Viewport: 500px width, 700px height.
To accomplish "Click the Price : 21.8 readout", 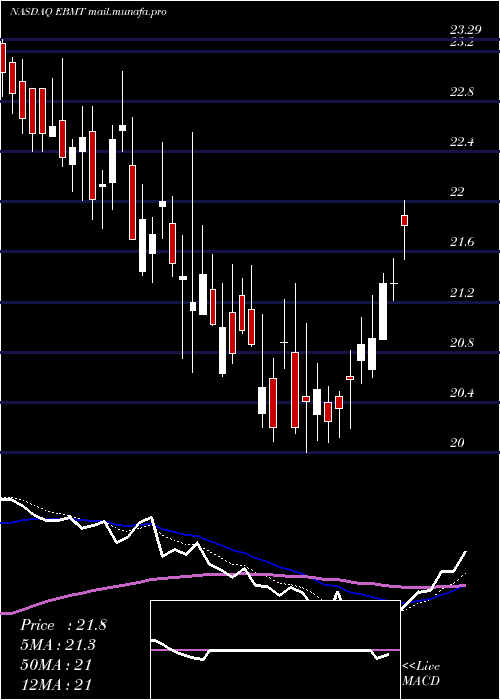I will pos(63,625).
